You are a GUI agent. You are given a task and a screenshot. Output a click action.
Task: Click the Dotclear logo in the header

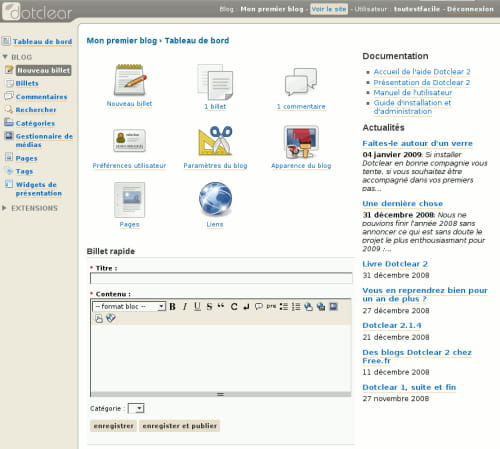37,11
